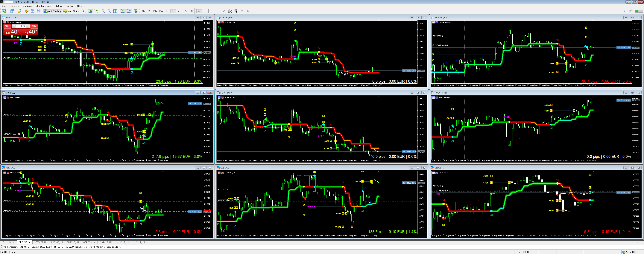Click the connection status 925 / 3 Kb
The image size is (644, 254).
point(629,252)
